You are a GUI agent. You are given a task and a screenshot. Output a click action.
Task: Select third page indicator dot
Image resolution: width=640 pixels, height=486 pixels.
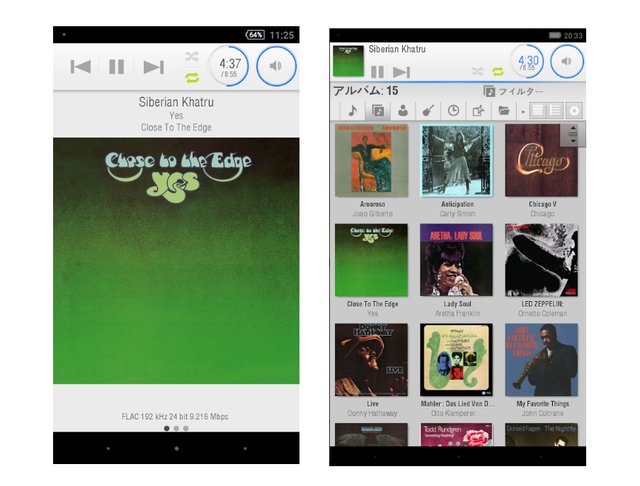tap(186, 428)
